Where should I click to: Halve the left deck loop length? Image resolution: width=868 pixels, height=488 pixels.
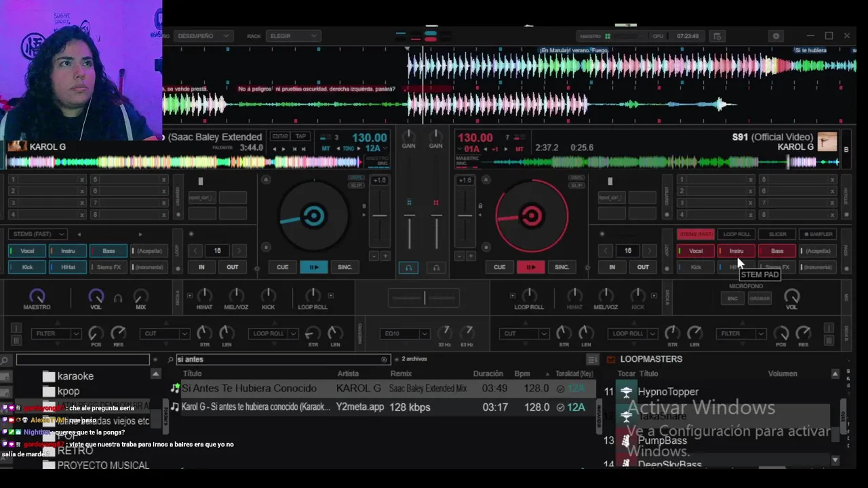coord(195,251)
